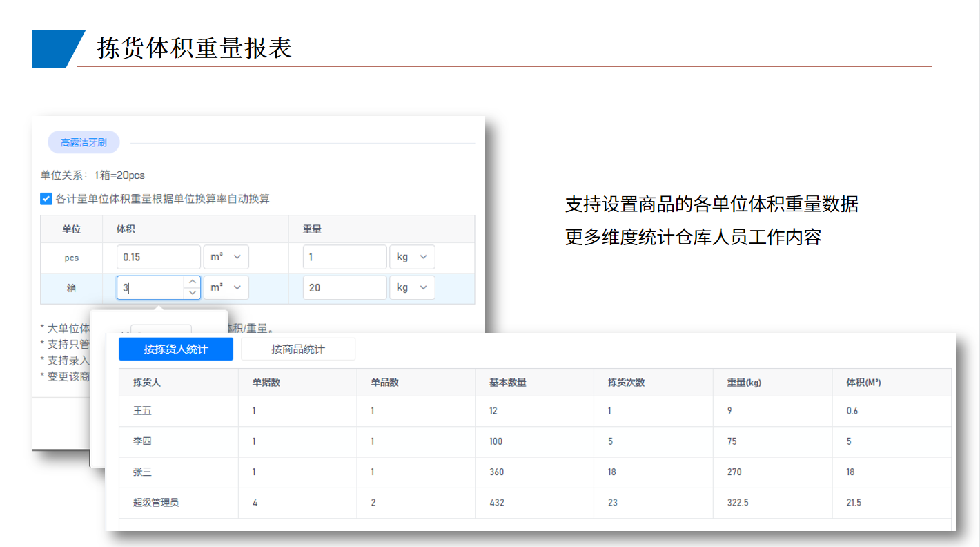Focus the pcs weight input showing 1
The image size is (980, 547).
point(344,257)
